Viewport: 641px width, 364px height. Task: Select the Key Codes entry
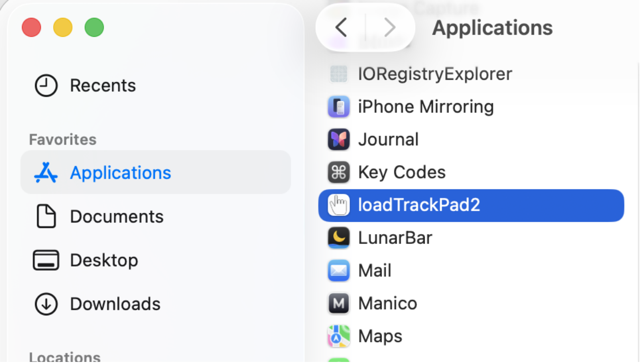(x=471, y=172)
